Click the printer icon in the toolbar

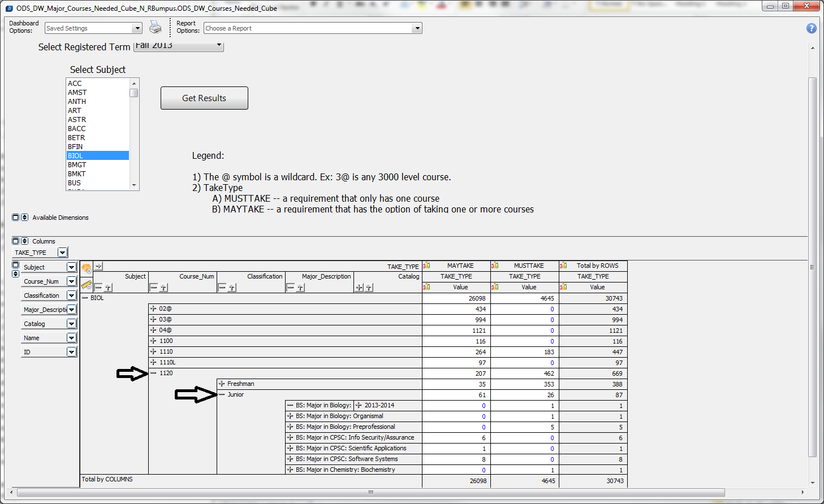pyautogui.click(x=155, y=27)
